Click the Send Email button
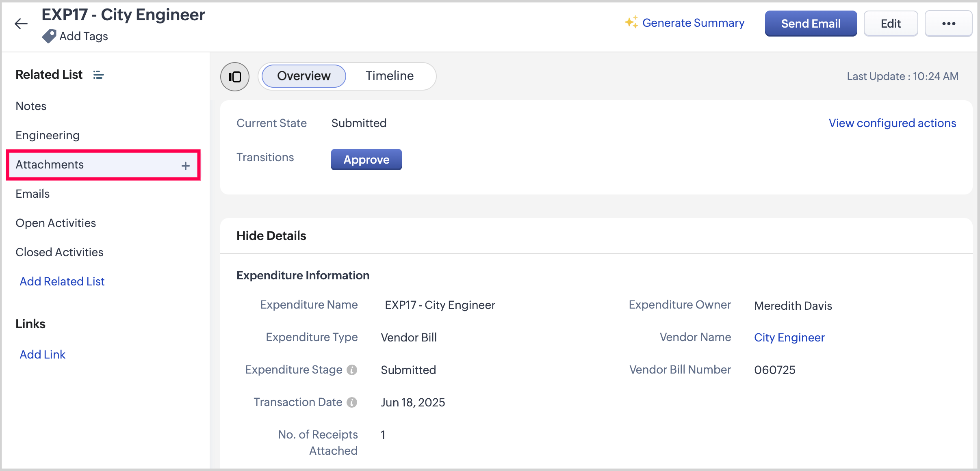The width and height of the screenshot is (980, 471). click(x=811, y=24)
